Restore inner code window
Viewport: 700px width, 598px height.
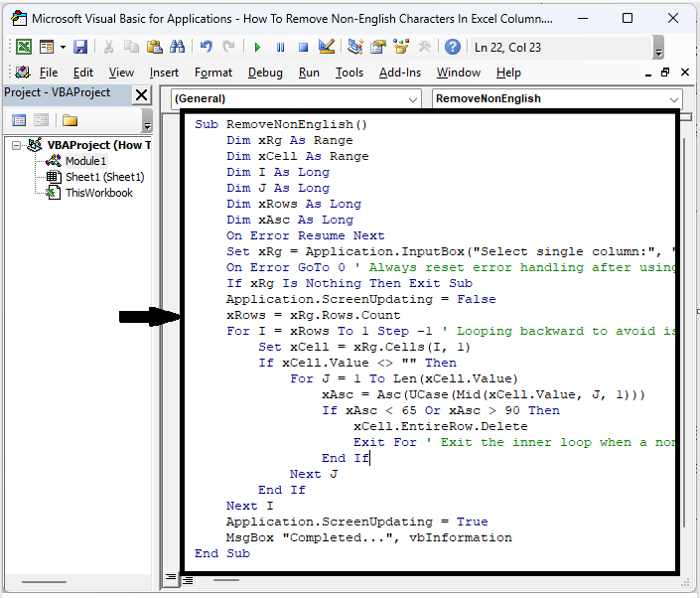tap(665, 73)
